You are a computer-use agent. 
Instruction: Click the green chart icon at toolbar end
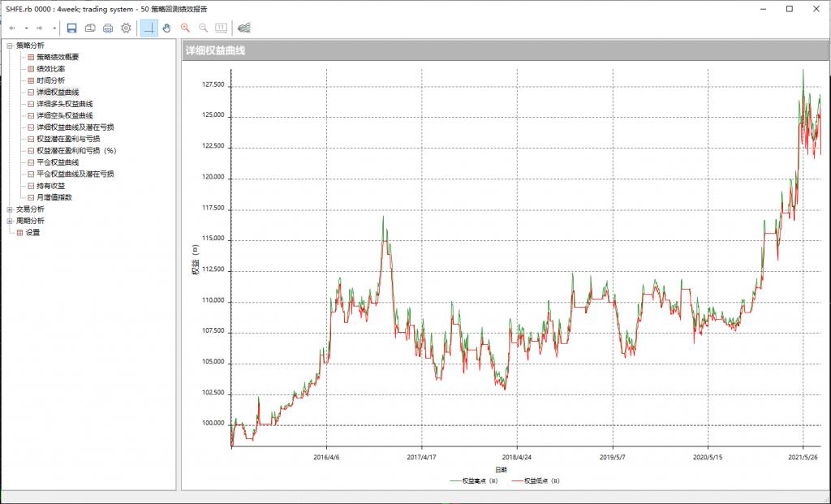244,28
